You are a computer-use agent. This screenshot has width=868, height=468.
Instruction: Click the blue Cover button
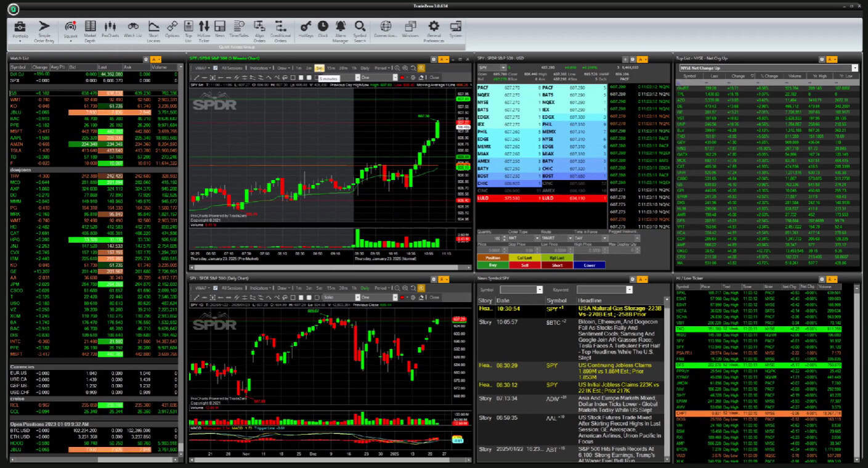coord(590,265)
